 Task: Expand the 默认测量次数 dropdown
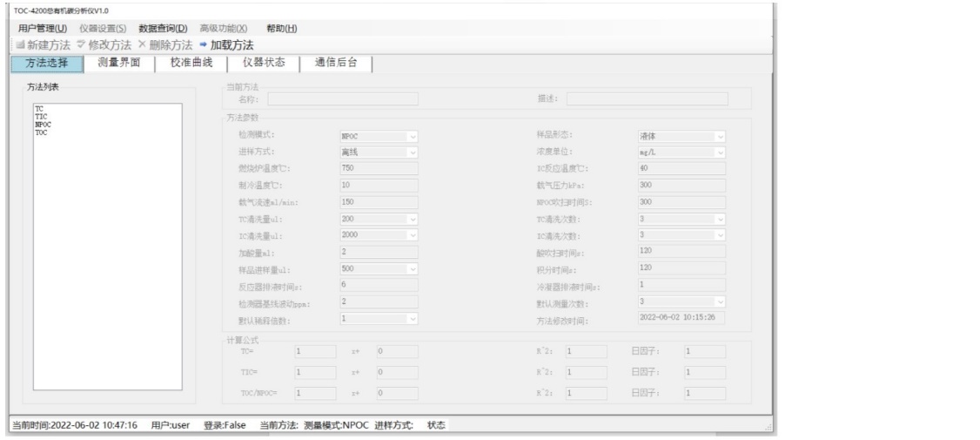tap(720, 301)
